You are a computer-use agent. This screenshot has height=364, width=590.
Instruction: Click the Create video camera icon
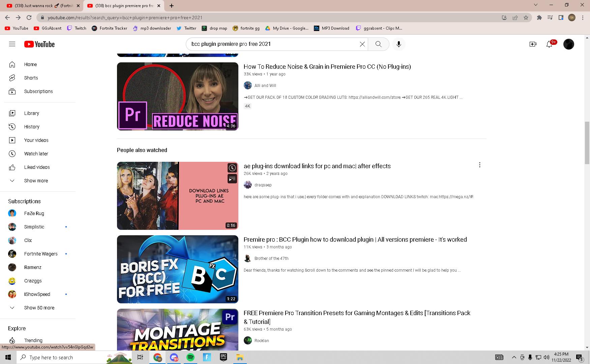point(533,44)
